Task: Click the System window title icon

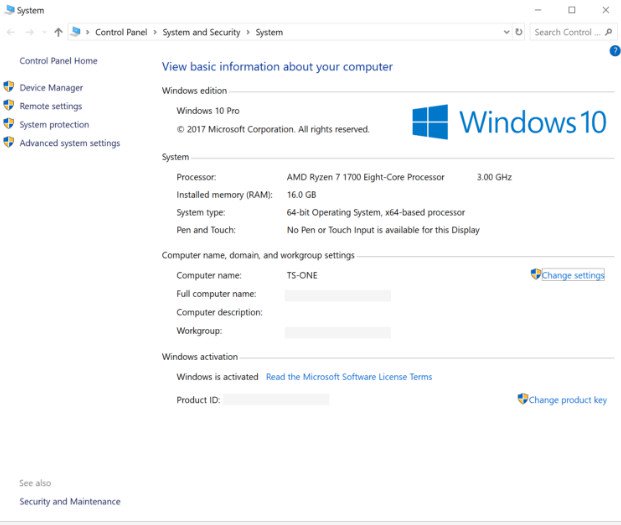Action: tap(10, 10)
